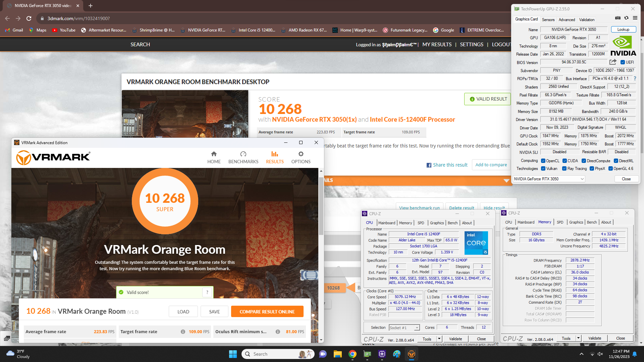
Task: Click VRMark scrollbar down arrow
Action: [x=321, y=340]
